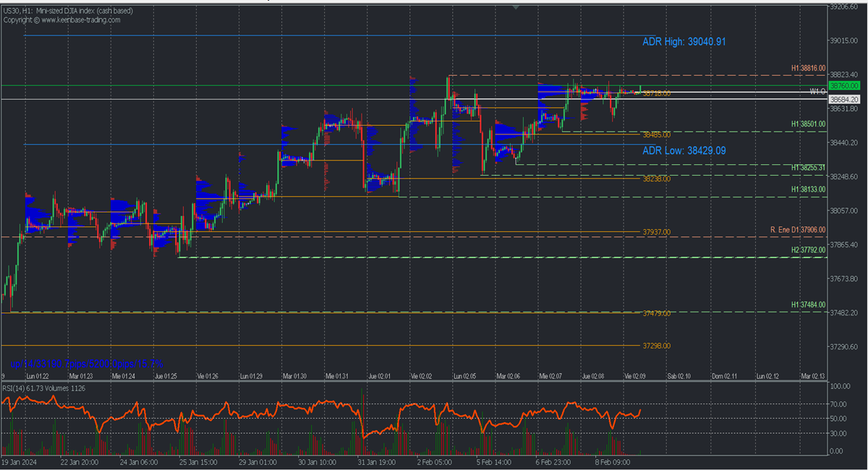The height and width of the screenshot is (470, 868).
Task: Select the orange 37298.00 level label
Action: 656,346
